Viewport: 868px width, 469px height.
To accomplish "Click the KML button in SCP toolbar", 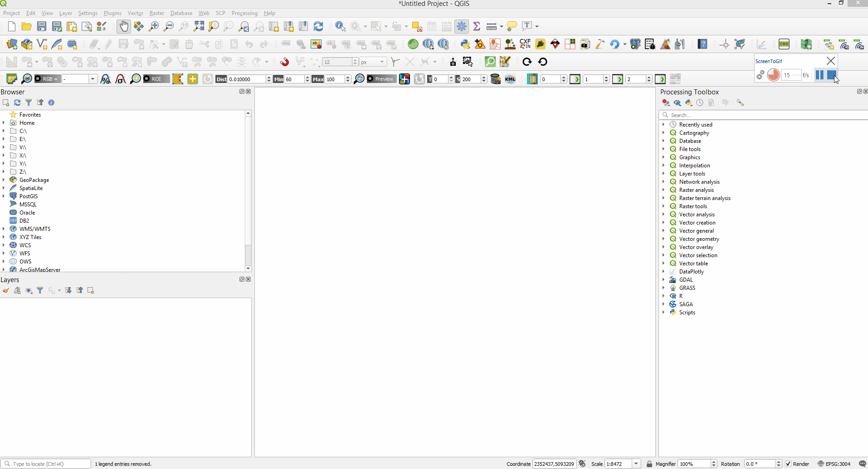I will point(510,79).
